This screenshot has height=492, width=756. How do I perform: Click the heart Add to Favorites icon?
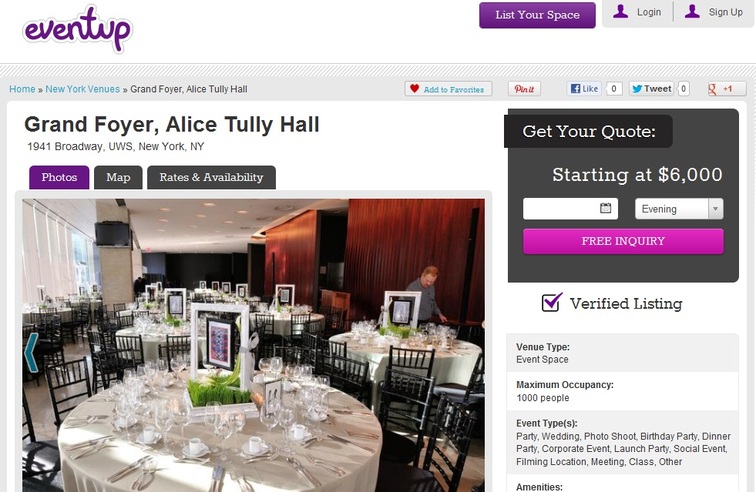click(414, 89)
